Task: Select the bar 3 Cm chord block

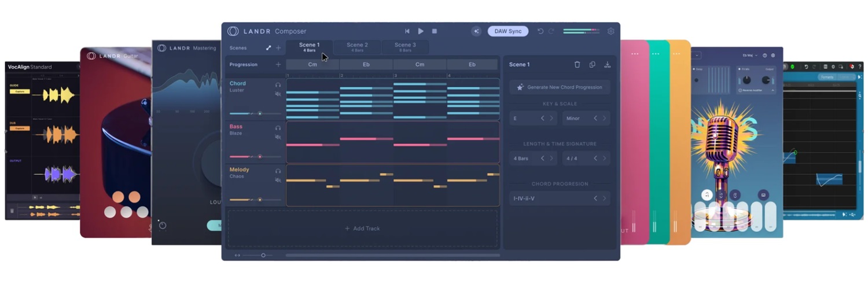Action: 420,65
